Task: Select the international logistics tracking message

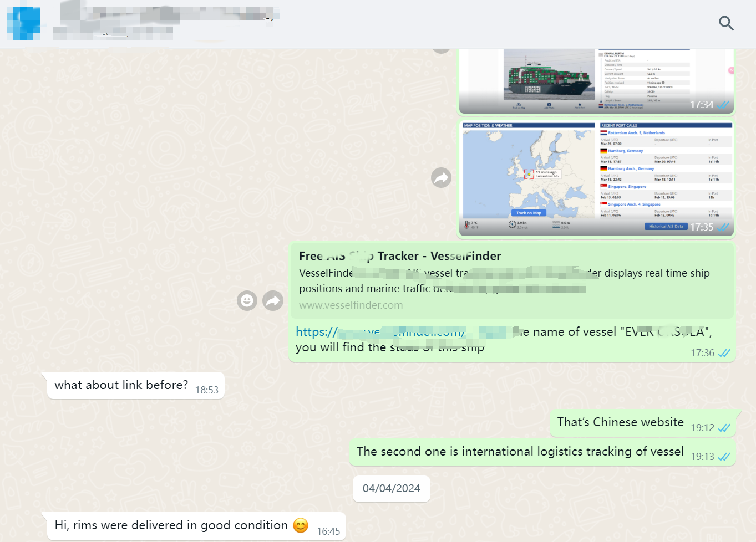Action: 520,452
